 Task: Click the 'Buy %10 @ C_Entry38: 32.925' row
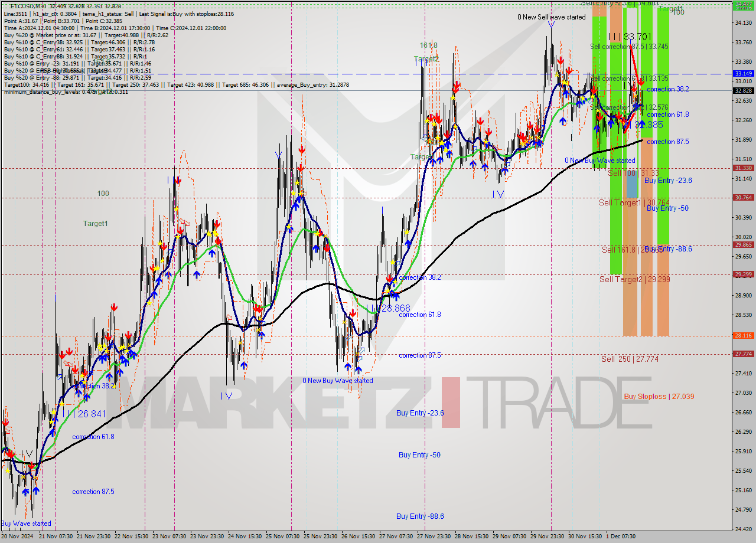(x=79, y=42)
